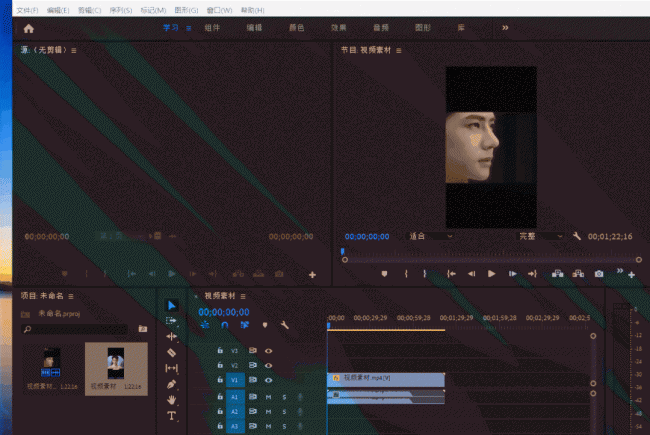The image size is (650, 435).
Task: Toggle insert sequences as nests option
Action: tap(205, 325)
